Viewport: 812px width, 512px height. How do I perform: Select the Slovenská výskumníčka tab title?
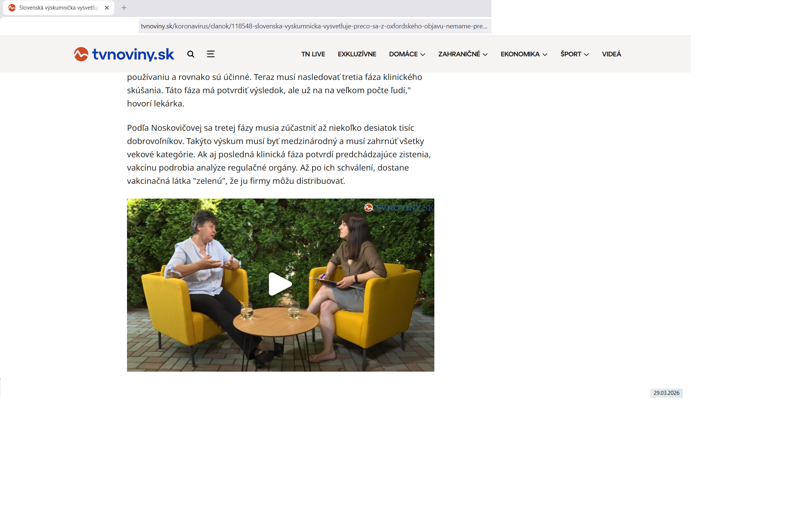point(58,8)
